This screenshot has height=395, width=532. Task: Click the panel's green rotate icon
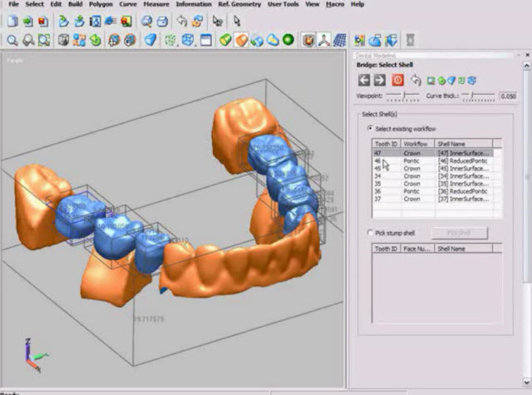(441, 81)
